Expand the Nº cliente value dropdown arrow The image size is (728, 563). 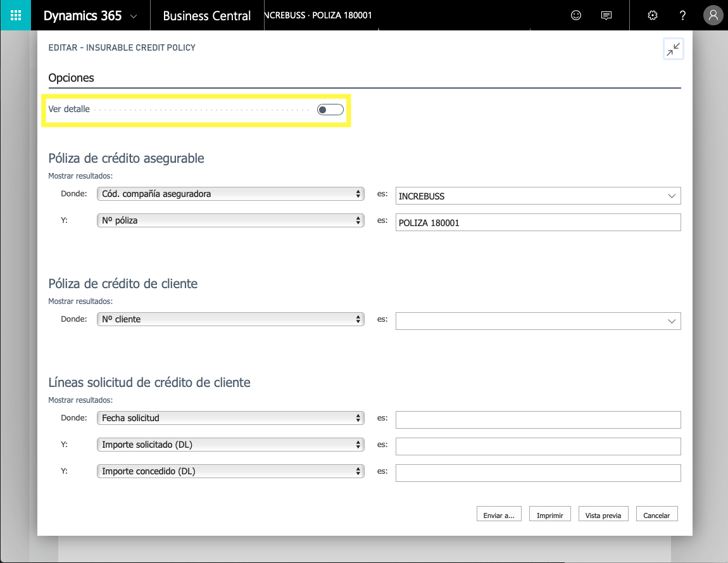[x=672, y=322]
